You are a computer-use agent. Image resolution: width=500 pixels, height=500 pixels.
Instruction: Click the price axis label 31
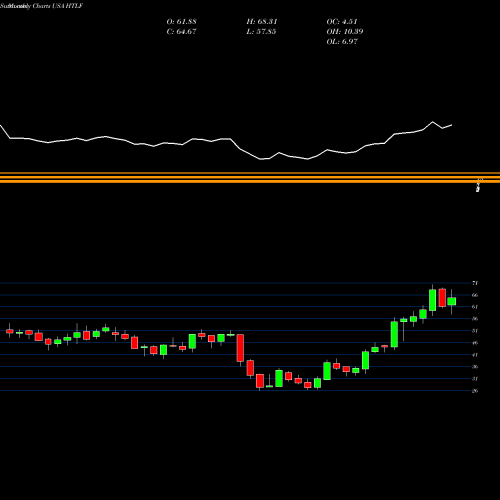click(x=475, y=379)
